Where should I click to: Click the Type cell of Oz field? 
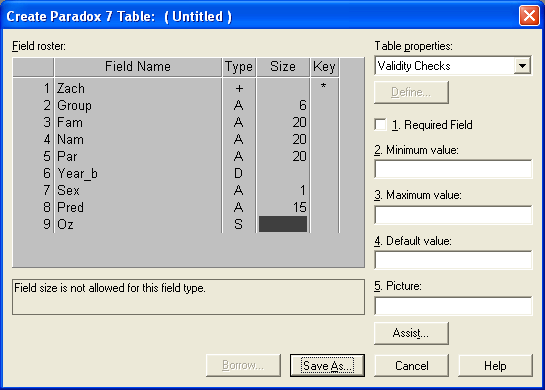point(239,224)
